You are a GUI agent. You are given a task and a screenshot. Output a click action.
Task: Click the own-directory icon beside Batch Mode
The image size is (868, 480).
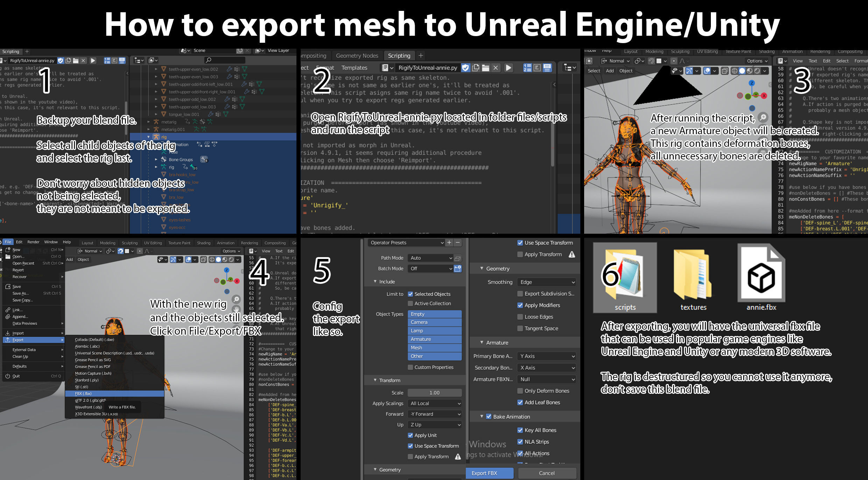(x=457, y=268)
